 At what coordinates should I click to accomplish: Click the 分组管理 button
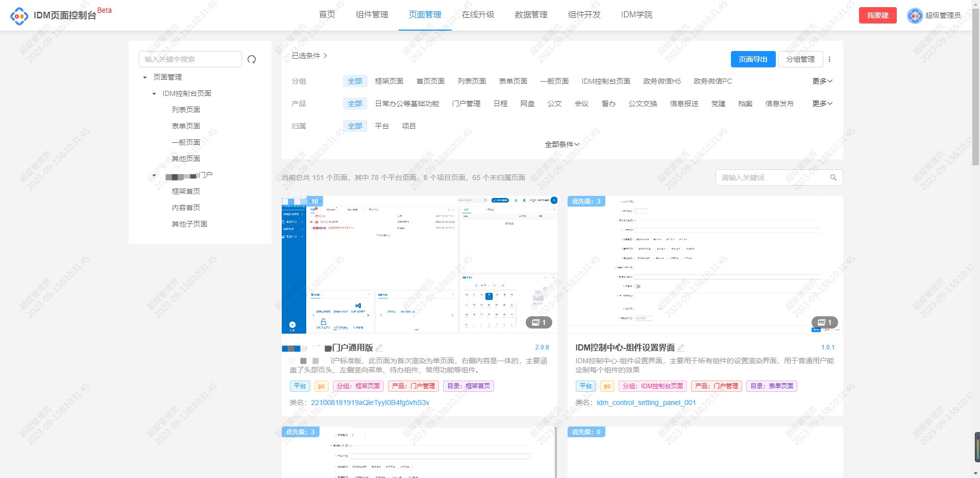tap(800, 59)
